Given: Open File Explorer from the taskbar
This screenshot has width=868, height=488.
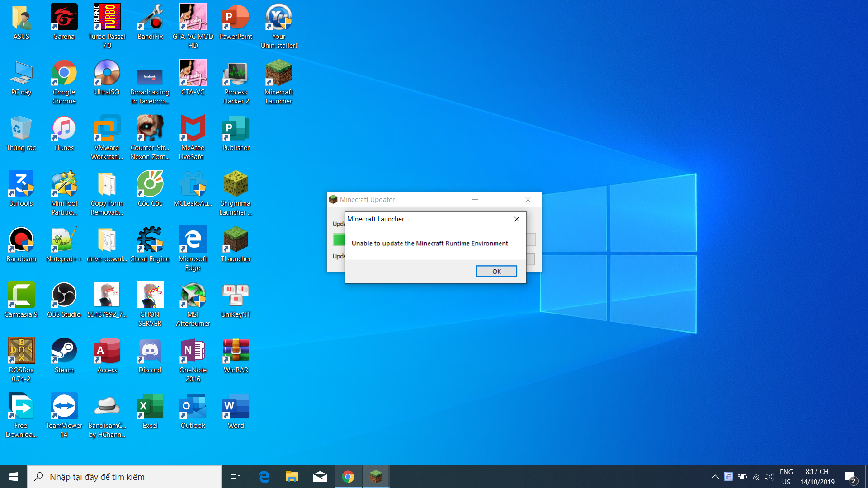Looking at the screenshot, I should coord(292,477).
